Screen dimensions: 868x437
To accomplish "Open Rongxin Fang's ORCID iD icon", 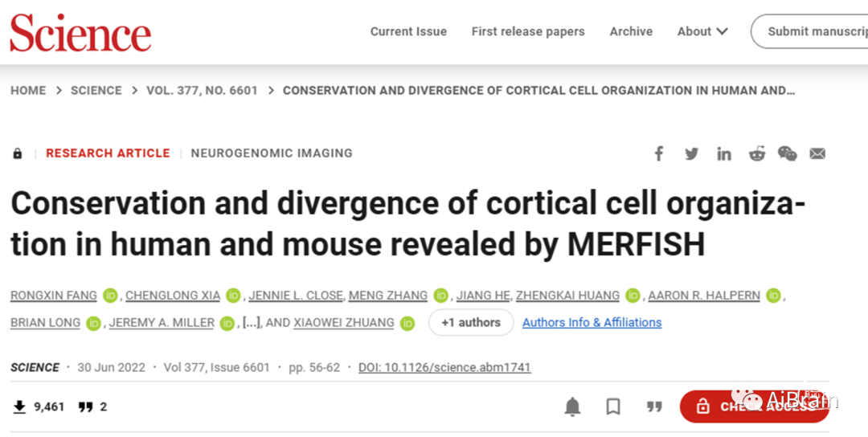I will click(111, 296).
